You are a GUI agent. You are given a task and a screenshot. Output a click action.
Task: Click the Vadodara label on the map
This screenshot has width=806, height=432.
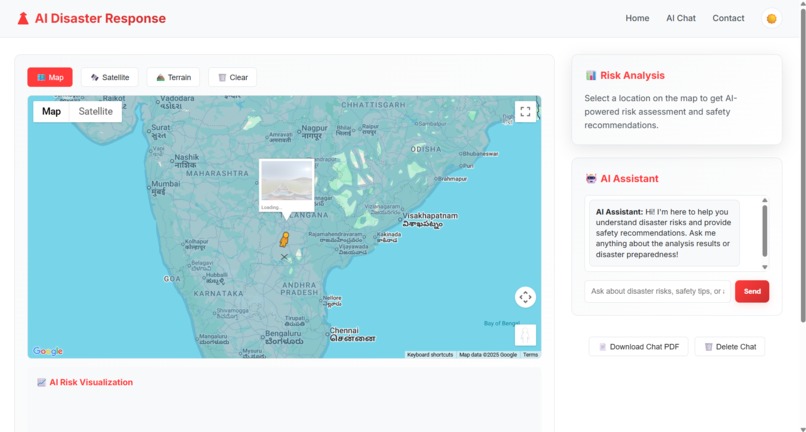pos(177,102)
